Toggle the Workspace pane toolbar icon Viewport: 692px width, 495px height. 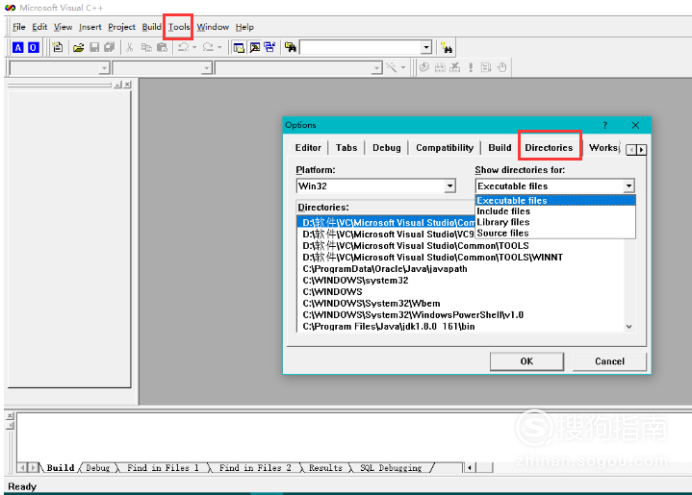(239, 47)
